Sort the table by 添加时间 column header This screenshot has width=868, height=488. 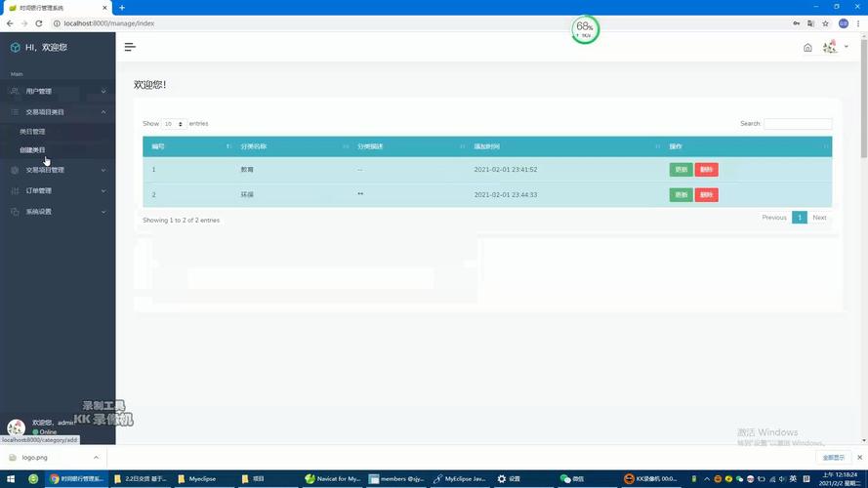[x=563, y=146]
